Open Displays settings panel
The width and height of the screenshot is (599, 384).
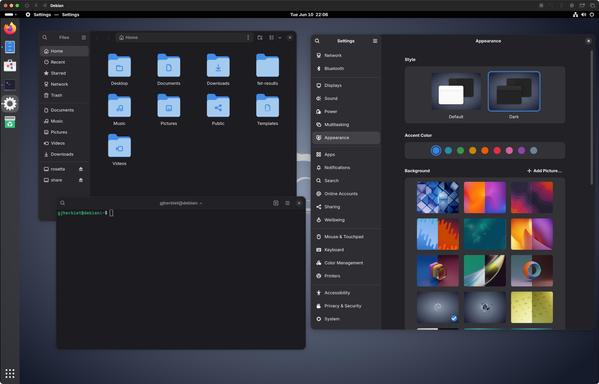pyautogui.click(x=346, y=85)
